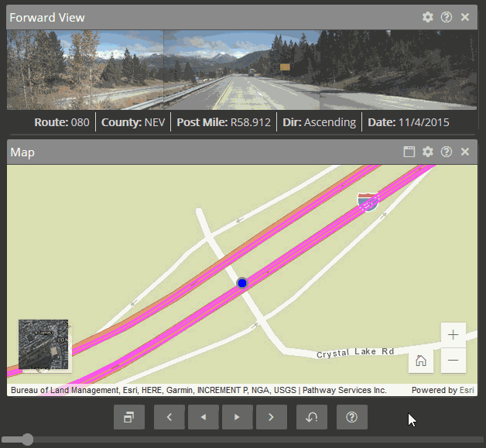Open the Map panel help icon
The height and width of the screenshot is (448, 486).
click(447, 152)
